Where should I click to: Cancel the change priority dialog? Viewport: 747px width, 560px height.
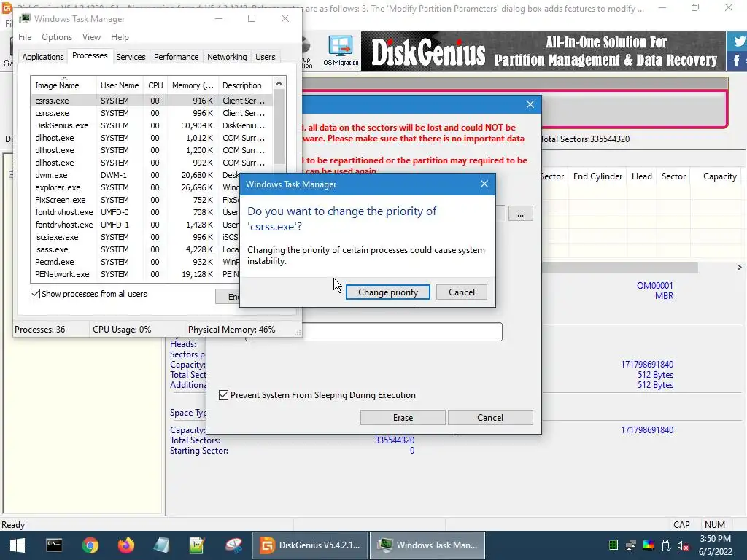tap(461, 292)
